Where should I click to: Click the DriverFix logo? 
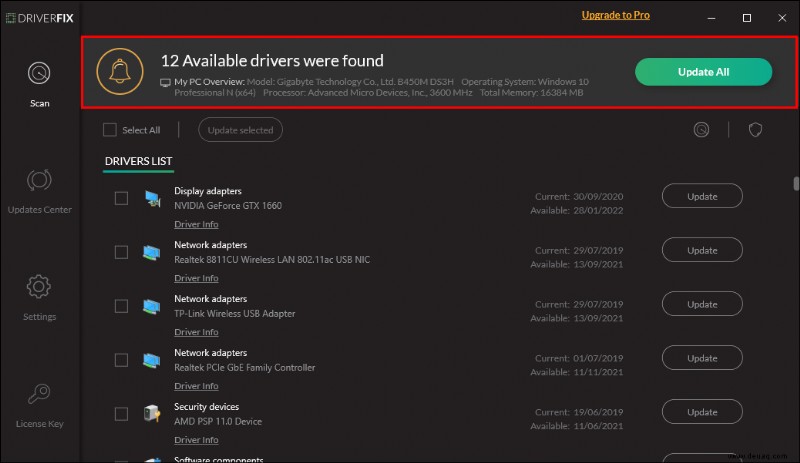pos(39,18)
